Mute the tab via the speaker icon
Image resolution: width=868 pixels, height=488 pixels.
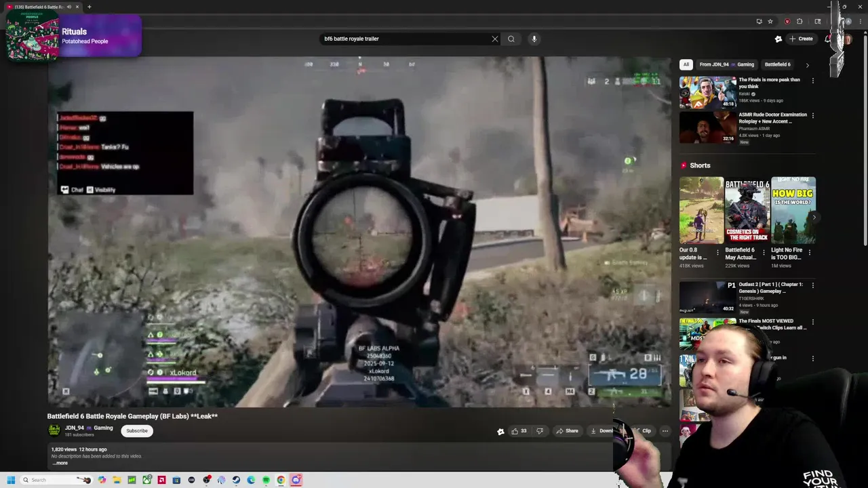pos(68,7)
